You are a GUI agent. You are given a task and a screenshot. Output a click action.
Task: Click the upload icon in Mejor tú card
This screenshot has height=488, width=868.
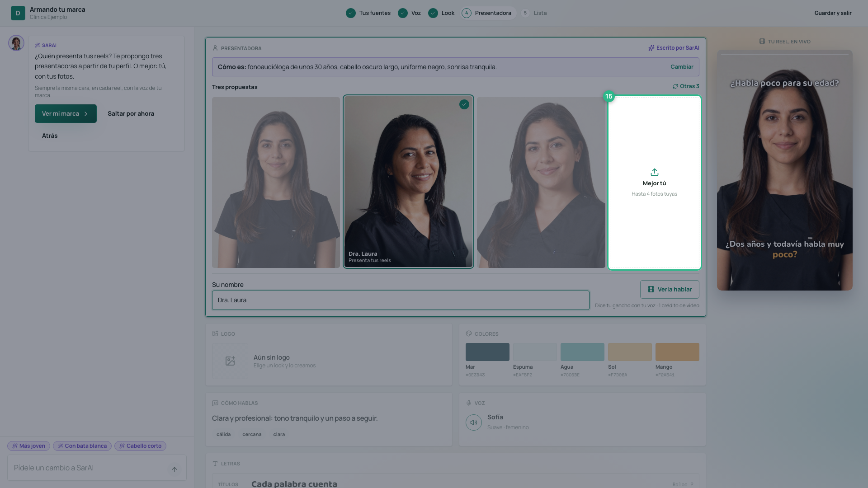tap(654, 172)
